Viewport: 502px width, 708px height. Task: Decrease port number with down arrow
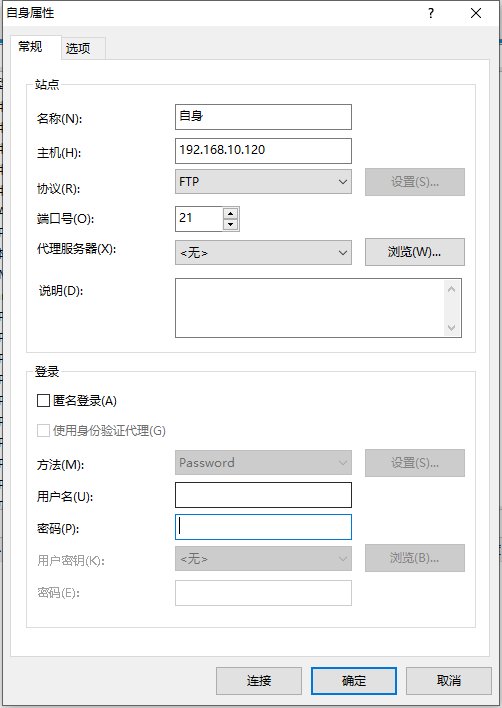(230, 224)
